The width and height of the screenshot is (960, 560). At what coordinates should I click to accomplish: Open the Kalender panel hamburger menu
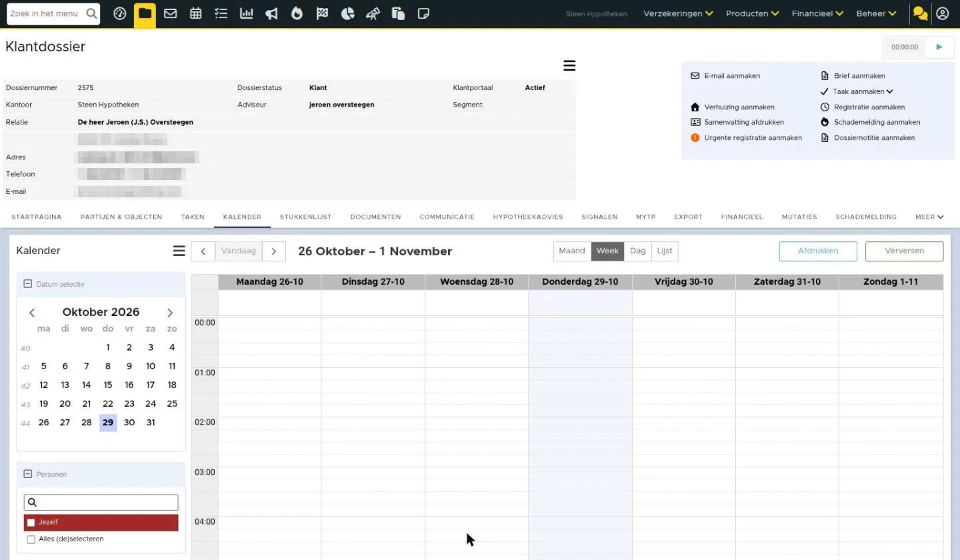point(179,251)
